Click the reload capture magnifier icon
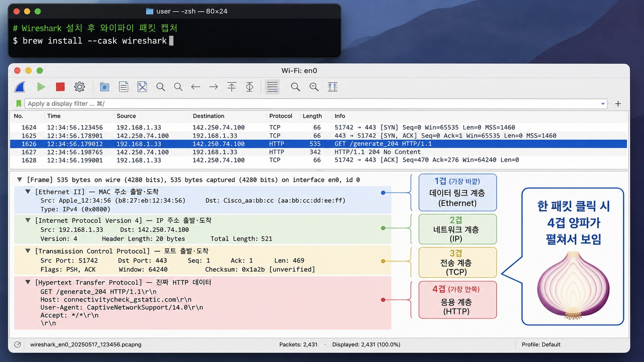The image size is (644, 362). pos(161,87)
